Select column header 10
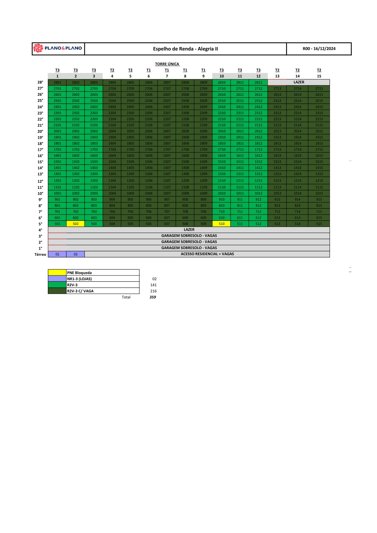Screen dimensions: 377x533 tap(221, 76)
